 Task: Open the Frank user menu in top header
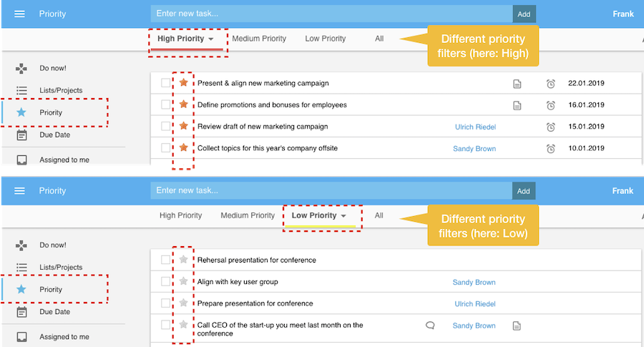click(x=623, y=14)
